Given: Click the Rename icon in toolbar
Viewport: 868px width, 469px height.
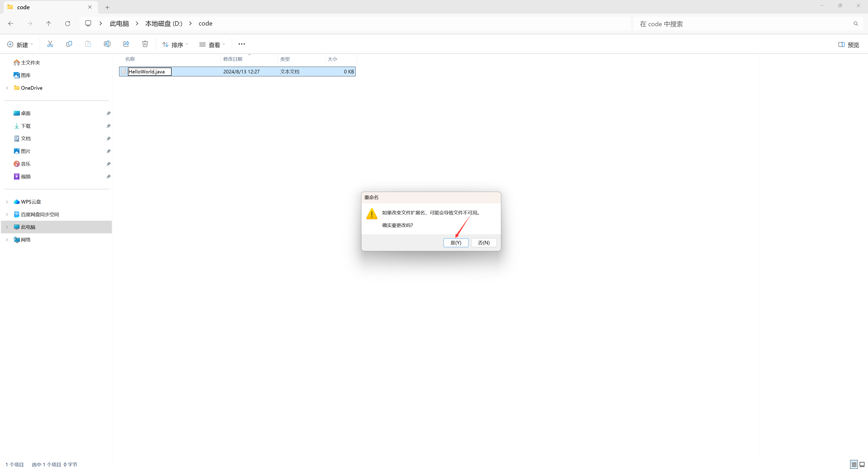Looking at the screenshot, I should [x=107, y=44].
